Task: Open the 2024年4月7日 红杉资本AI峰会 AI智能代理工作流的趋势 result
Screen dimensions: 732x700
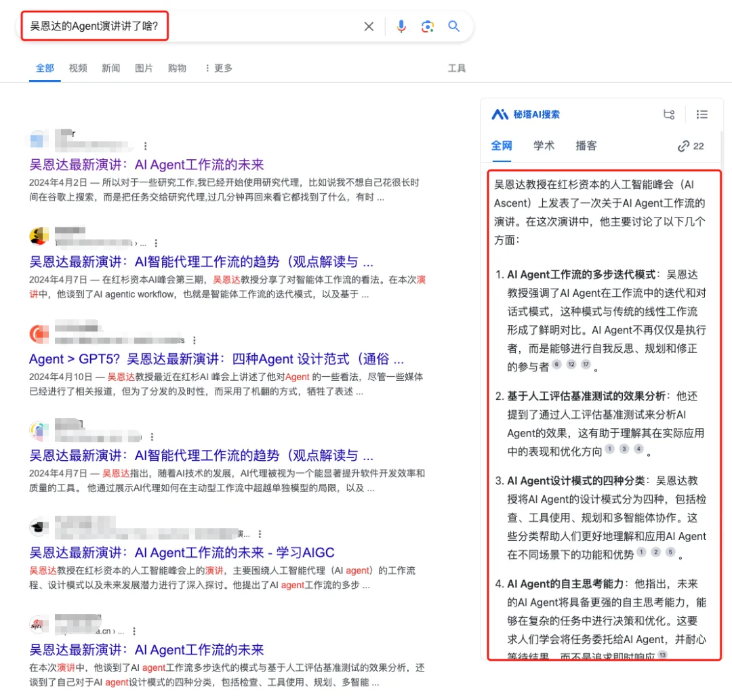Action: tap(201, 262)
